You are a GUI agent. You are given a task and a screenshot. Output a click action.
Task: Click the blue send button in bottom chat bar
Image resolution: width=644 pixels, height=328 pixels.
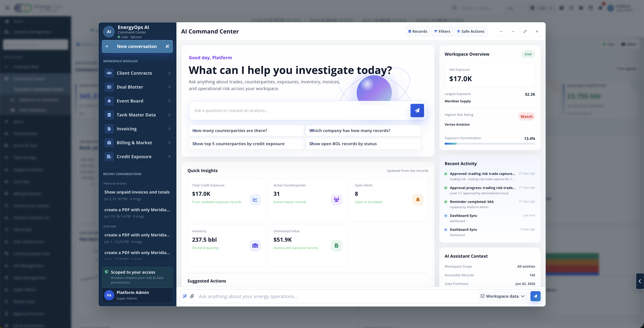coord(535,296)
